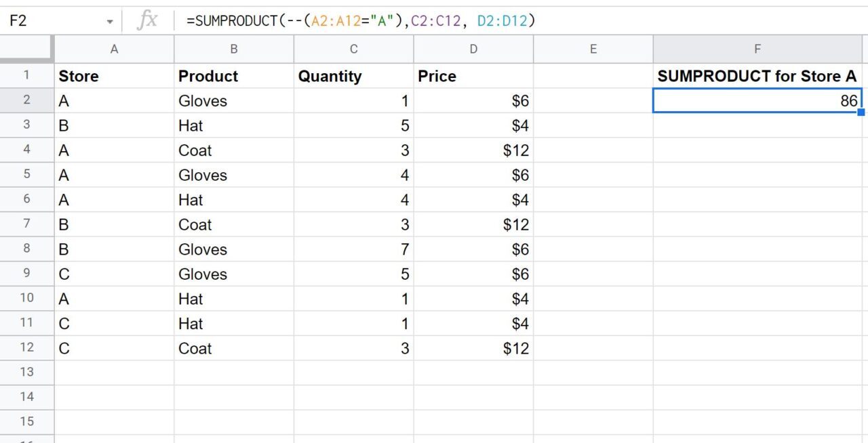The height and width of the screenshot is (443, 868).
Task: Select column F header
Action: [x=757, y=49]
